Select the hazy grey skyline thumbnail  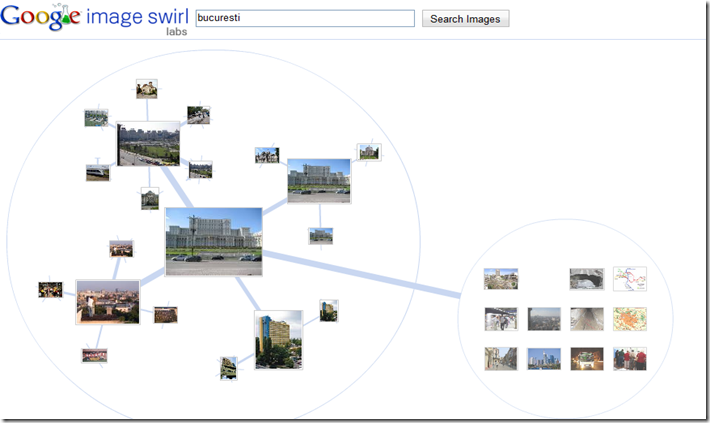tap(544, 319)
